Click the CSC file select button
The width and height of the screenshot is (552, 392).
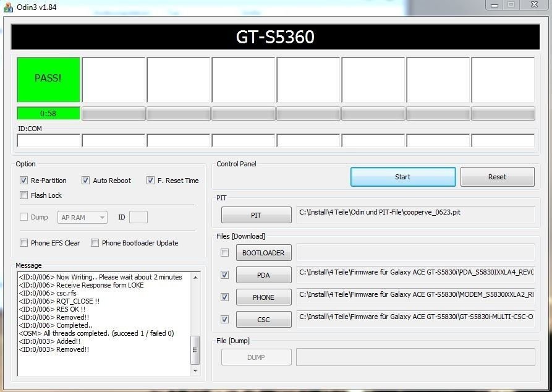point(264,320)
